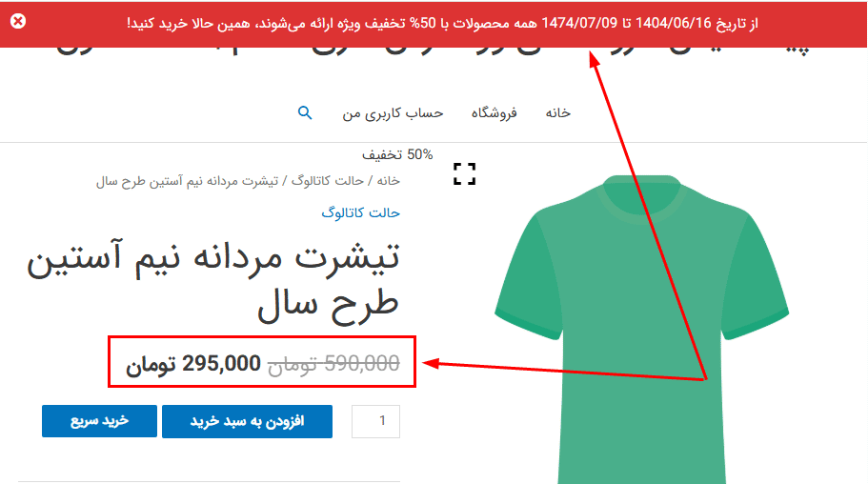868x484 pixels.
Task: Click the خرید سریع button
Action: click(x=100, y=421)
